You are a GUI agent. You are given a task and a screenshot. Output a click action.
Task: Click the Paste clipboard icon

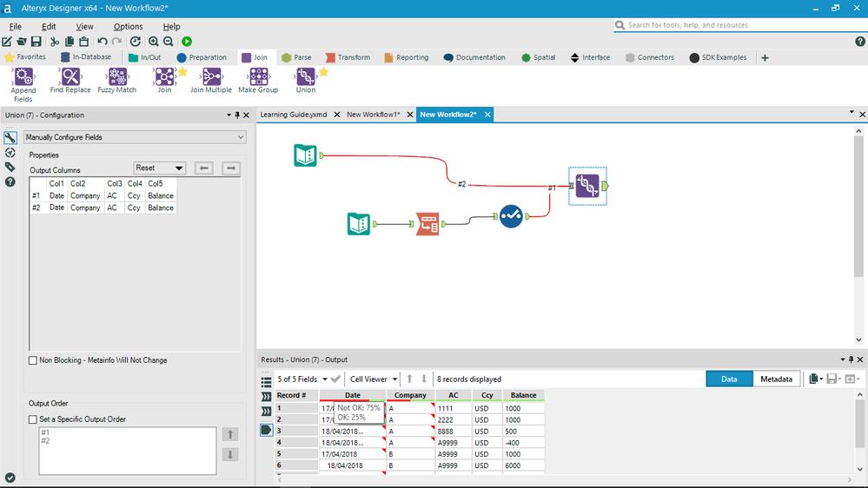84,42
